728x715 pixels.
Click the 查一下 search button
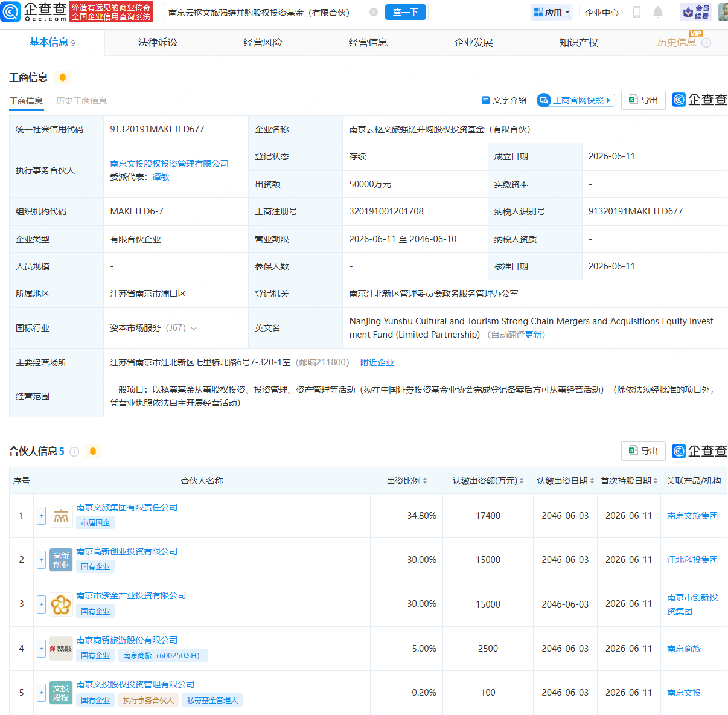pyautogui.click(x=406, y=12)
